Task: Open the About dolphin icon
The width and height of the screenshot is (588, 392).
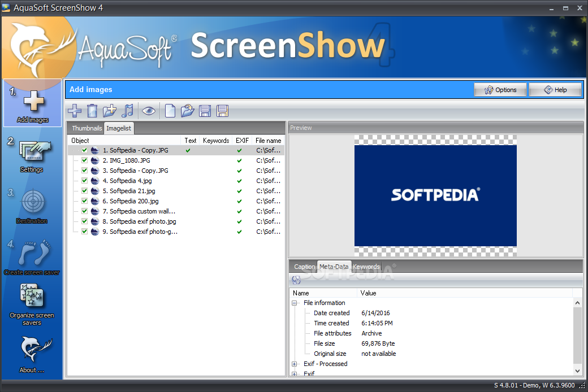Action: 33,354
